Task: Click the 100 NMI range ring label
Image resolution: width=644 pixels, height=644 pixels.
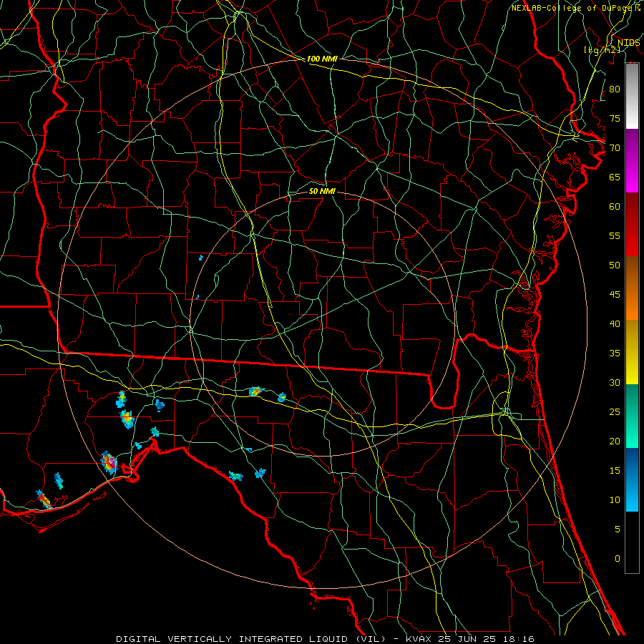Action: [x=322, y=59]
